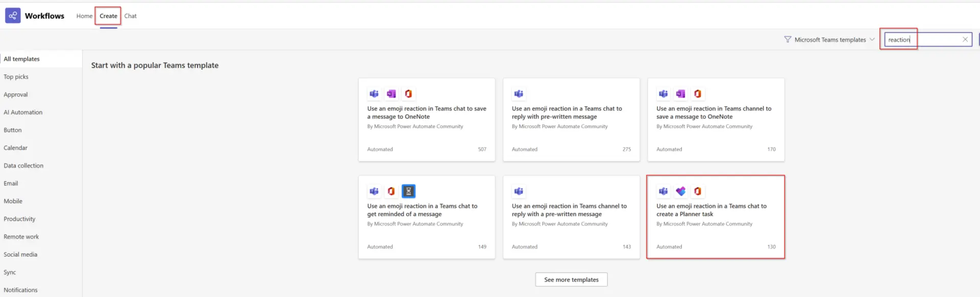Viewport: 980px width, 297px height.
Task: Click Teams icon on 'channel to save a message to OneNote' card
Action: 663,93
